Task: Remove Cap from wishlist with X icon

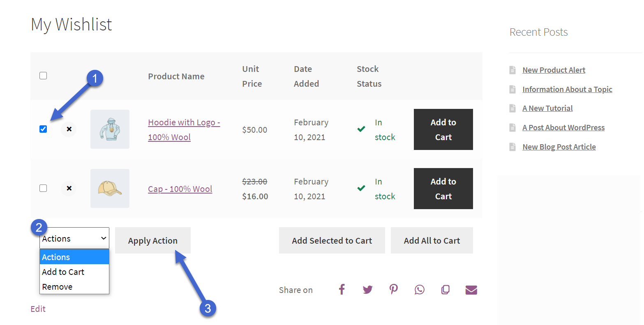Action: tap(69, 188)
